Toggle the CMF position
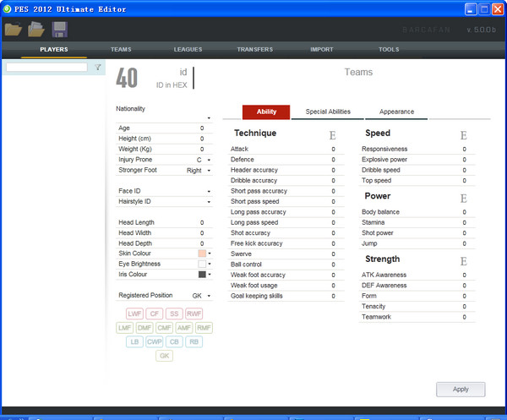The image size is (507, 420). pos(164,328)
